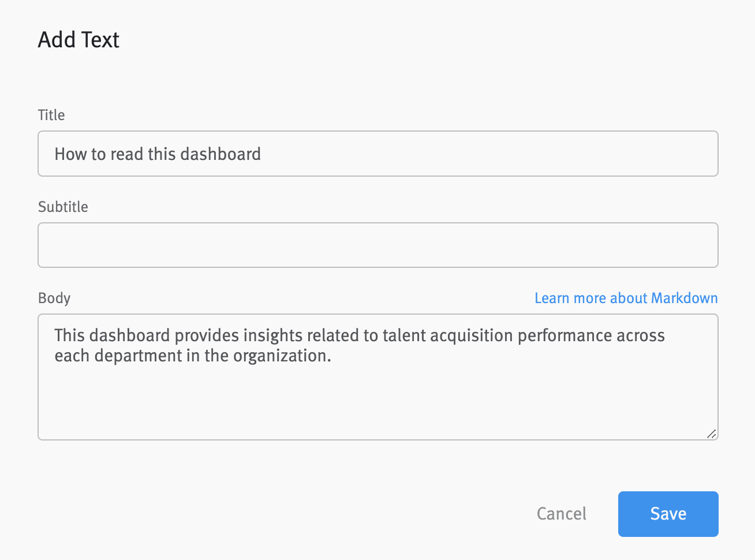The width and height of the screenshot is (755, 560).
Task: Click at the end of the Title text
Action: click(x=261, y=154)
